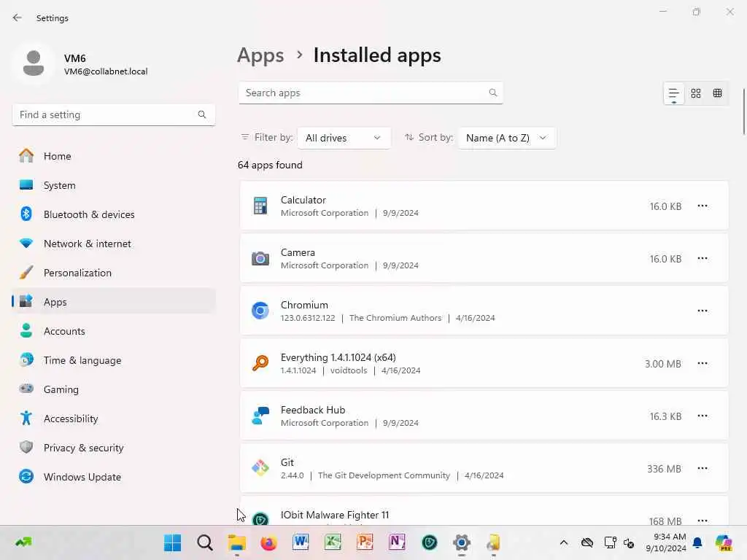Click the Chromium app icon
Screen dimensions: 747x560
click(260, 311)
